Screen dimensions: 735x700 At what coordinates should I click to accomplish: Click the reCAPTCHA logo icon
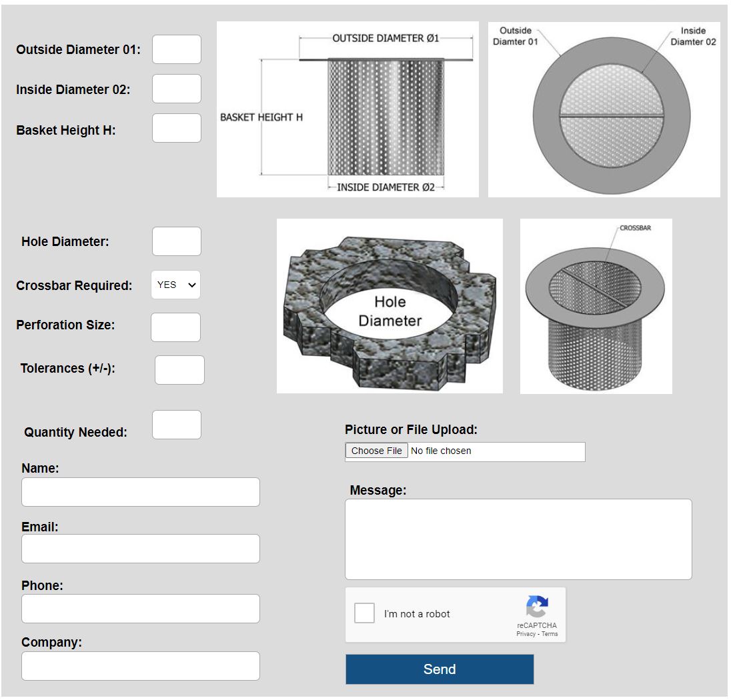pyautogui.click(x=536, y=607)
